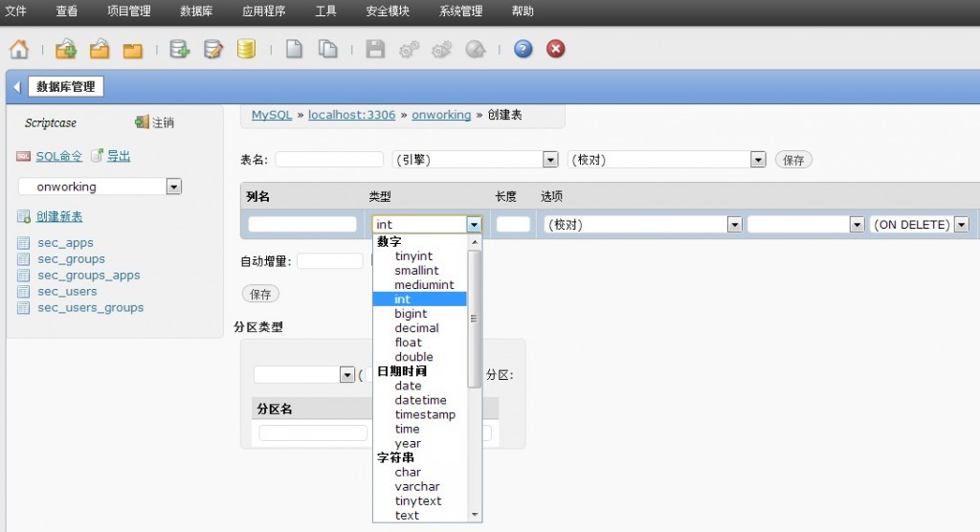The height and width of the screenshot is (532, 980).
Task: Open the 安全模块 menu
Action: point(388,11)
